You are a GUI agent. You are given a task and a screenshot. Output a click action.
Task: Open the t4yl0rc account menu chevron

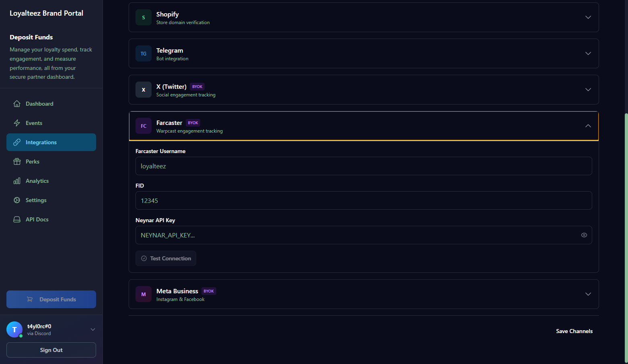(x=93, y=329)
